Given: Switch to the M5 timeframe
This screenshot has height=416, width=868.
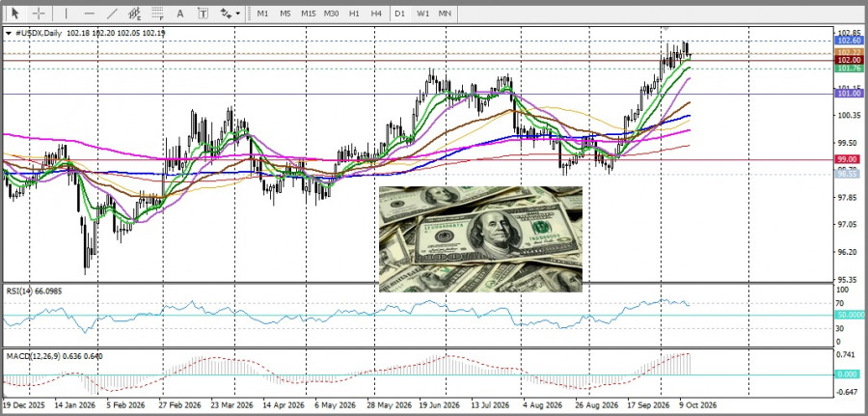Looking at the screenshot, I should 285,14.
